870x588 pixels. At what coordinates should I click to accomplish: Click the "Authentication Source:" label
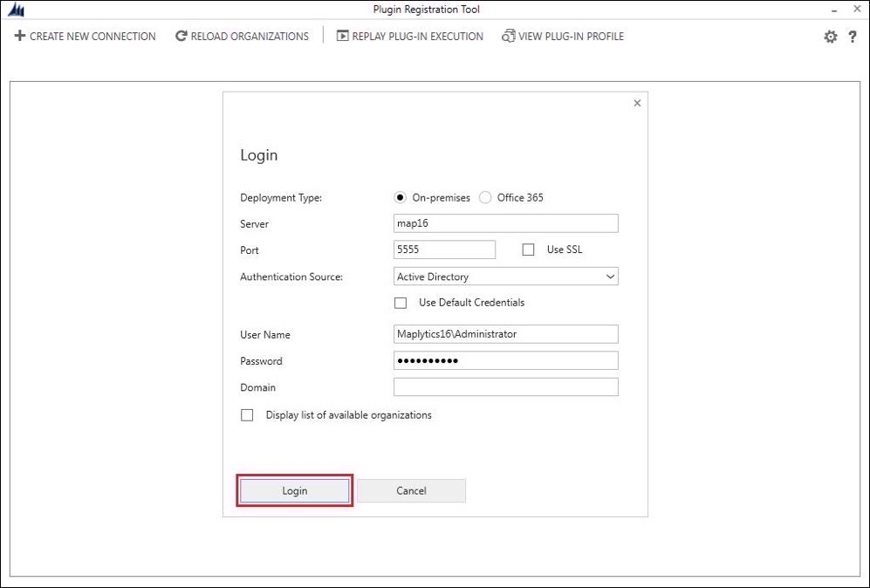(x=291, y=277)
